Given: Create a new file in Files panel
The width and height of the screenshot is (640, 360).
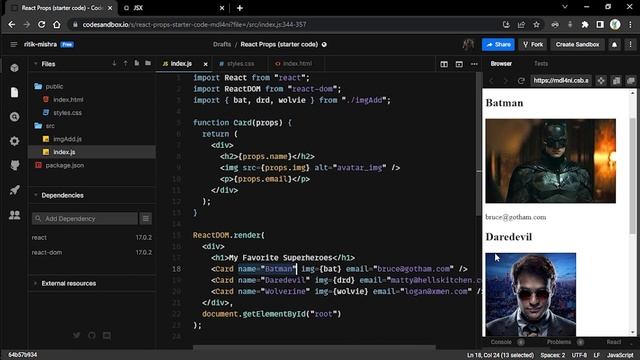Looking at the screenshot, I should point(137,64).
